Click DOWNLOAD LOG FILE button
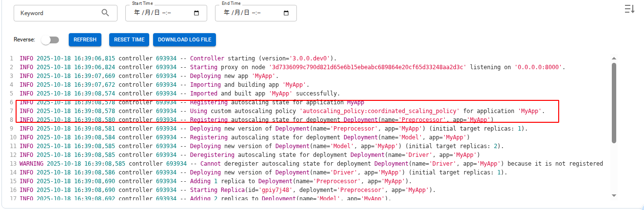Screen dimensions: 644x210 click(185, 40)
